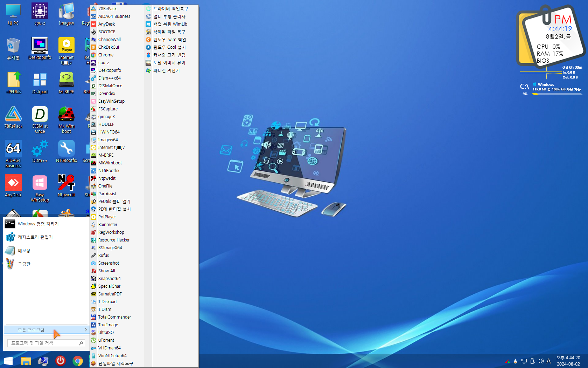Open the Internet Player desktop icon

[x=66, y=51]
